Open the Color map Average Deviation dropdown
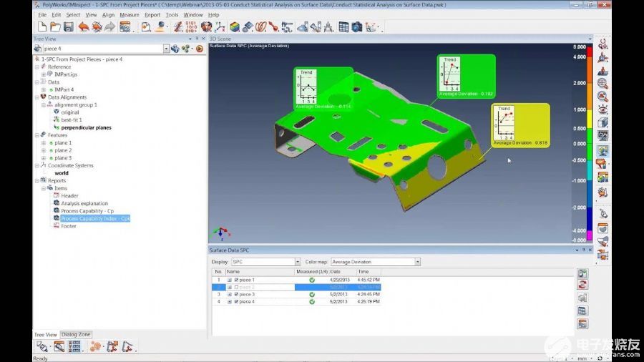 pyautogui.click(x=417, y=262)
